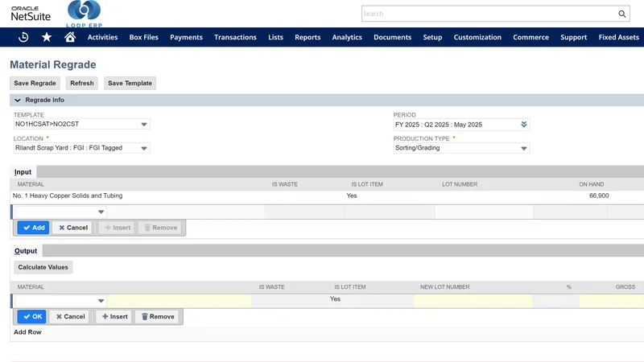Click the OK button in Output
Viewport: 644px width, 362px height.
31,316
